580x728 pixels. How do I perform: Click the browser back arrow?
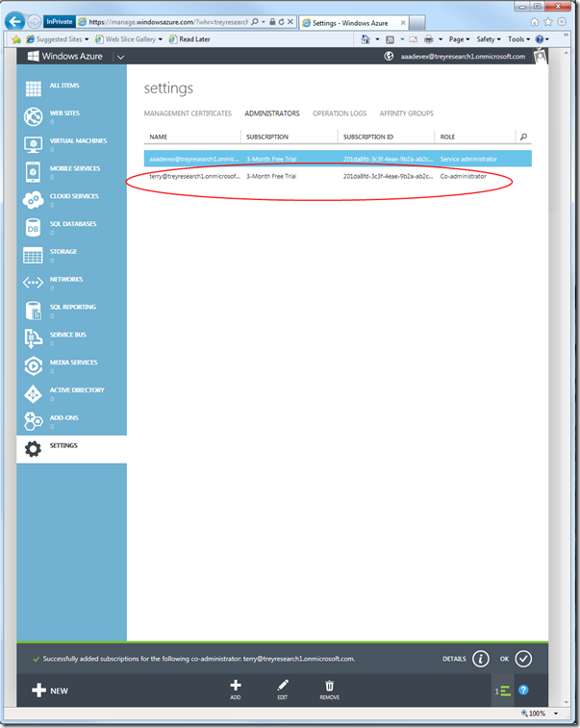click(14, 21)
